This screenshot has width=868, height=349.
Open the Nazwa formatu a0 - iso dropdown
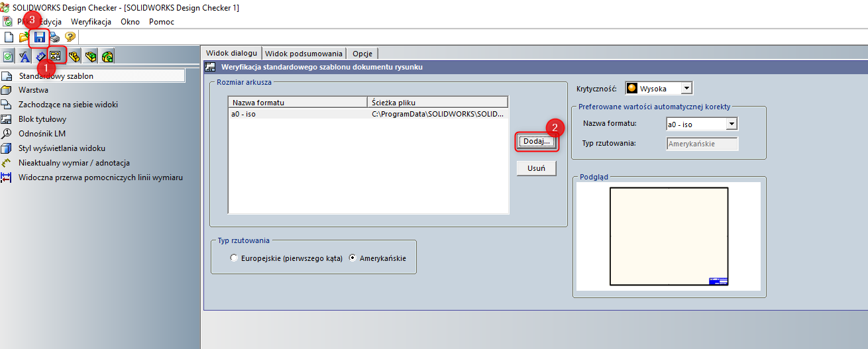pos(732,124)
